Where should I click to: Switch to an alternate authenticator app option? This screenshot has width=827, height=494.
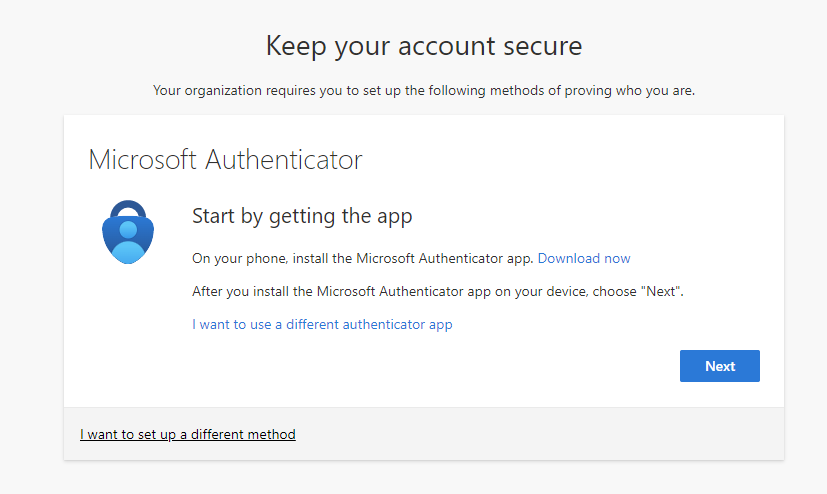[x=322, y=324]
